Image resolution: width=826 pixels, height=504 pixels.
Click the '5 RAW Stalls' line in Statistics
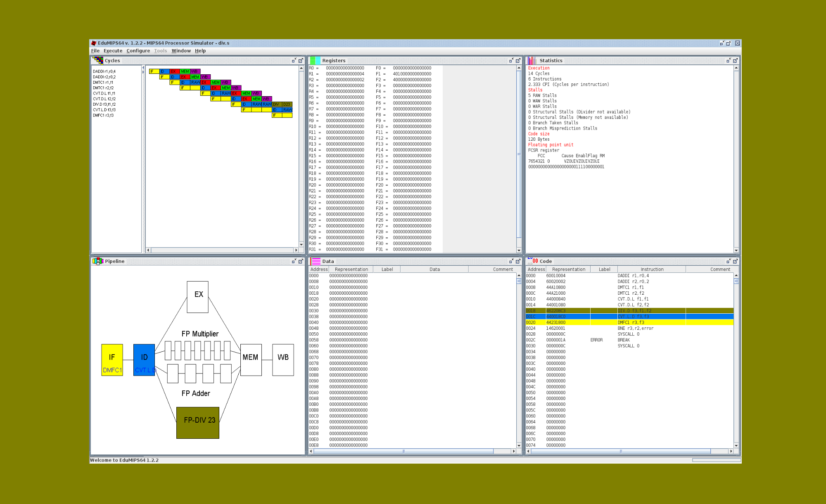542,95
